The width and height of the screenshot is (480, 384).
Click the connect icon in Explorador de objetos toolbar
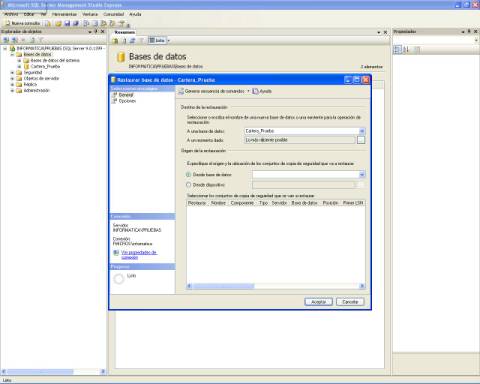[x=6, y=40]
